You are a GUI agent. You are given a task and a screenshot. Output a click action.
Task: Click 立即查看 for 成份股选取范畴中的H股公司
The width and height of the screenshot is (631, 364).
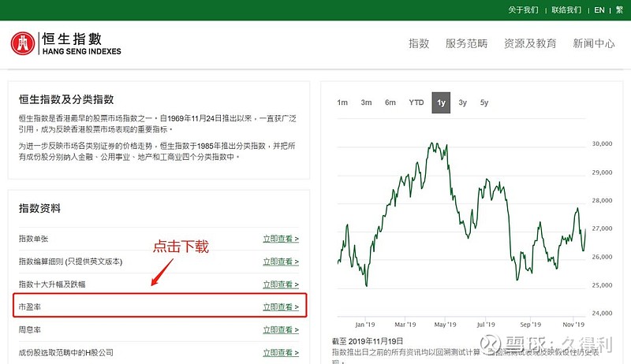[281, 353]
